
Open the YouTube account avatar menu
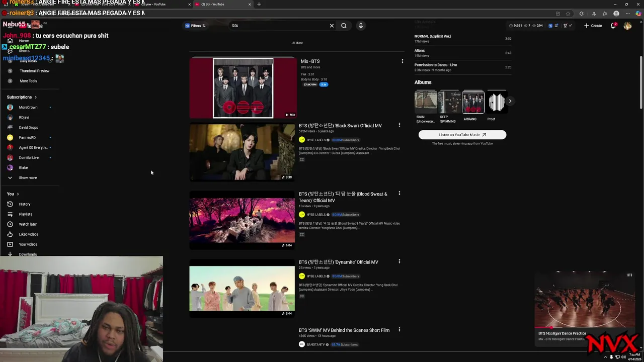(x=627, y=26)
